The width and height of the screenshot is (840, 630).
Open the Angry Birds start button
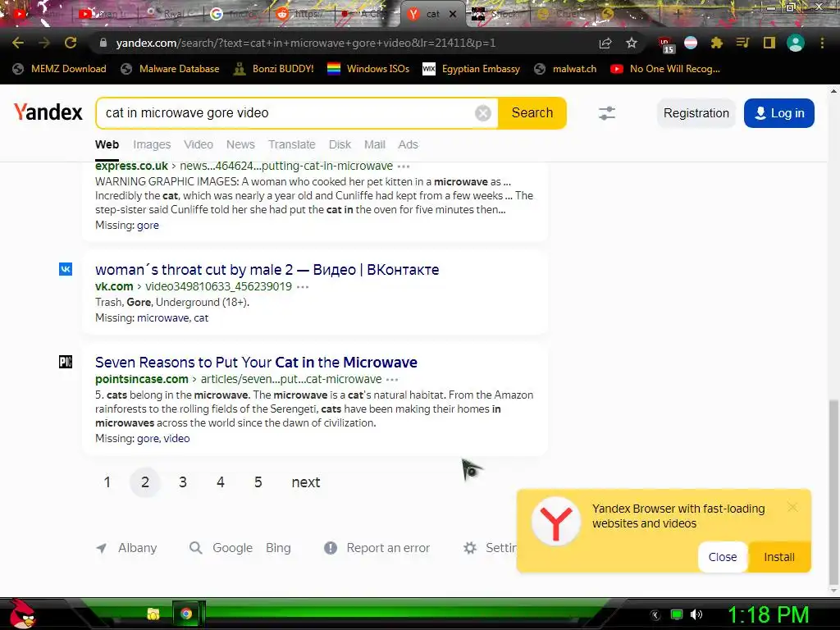[22, 614]
